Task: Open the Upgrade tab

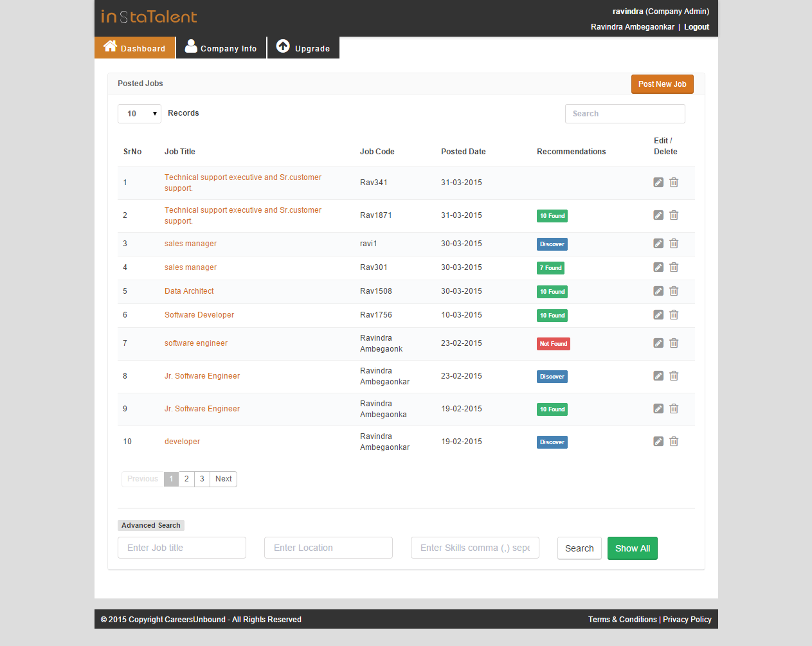Action: 303,48
